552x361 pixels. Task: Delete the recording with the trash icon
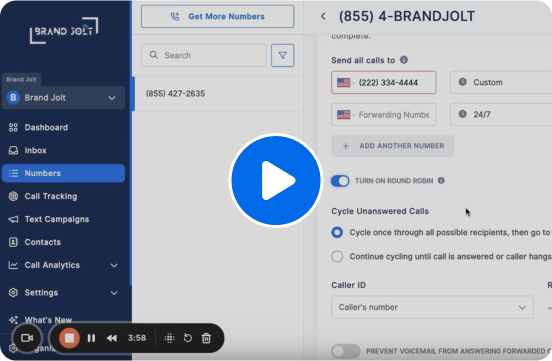point(206,338)
